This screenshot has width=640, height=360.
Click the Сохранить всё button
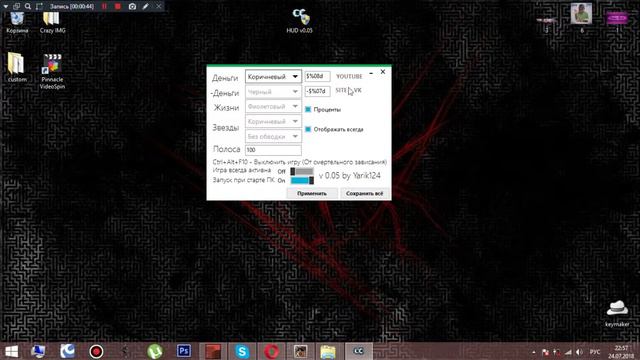(x=364, y=193)
